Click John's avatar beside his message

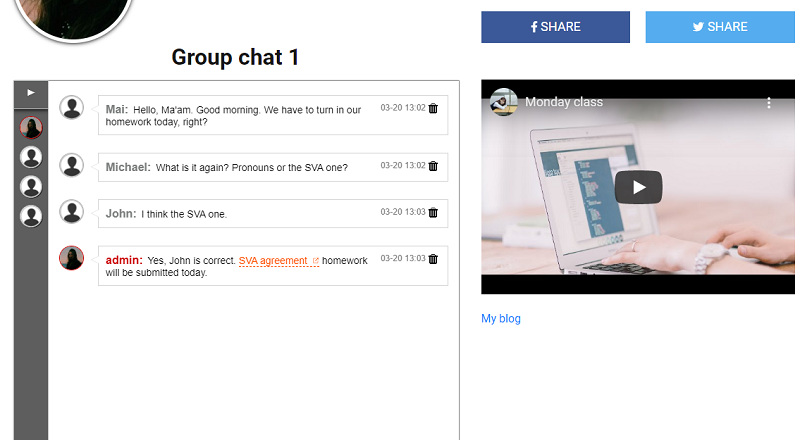click(71, 211)
